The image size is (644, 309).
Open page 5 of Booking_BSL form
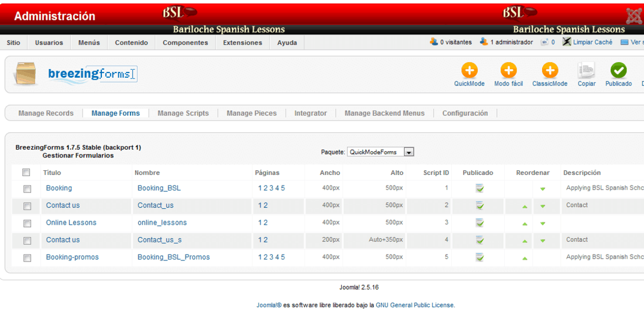283,188
